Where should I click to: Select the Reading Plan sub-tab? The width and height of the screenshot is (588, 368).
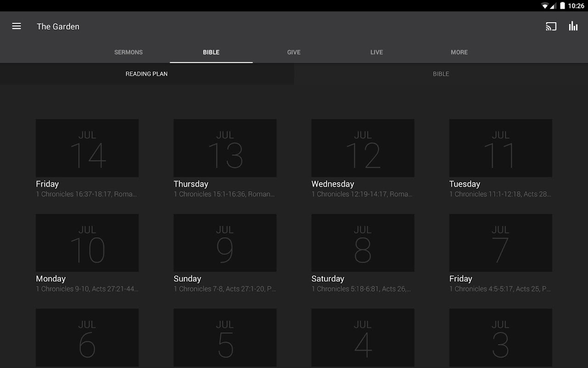147,74
